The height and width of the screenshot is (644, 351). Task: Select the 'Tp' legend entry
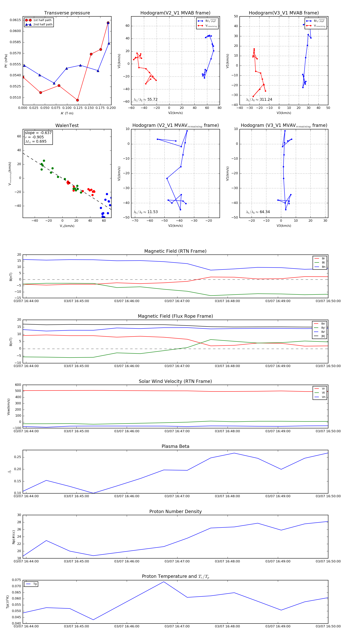(31, 584)
